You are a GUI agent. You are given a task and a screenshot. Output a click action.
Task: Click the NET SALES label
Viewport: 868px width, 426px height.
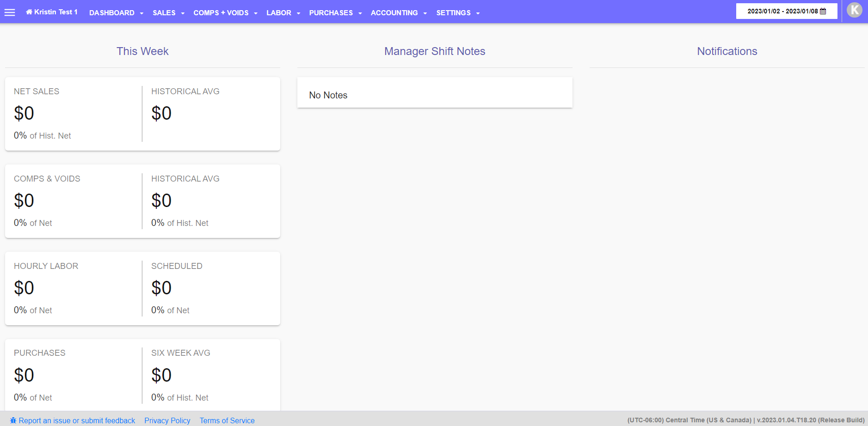click(x=37, y=91)
